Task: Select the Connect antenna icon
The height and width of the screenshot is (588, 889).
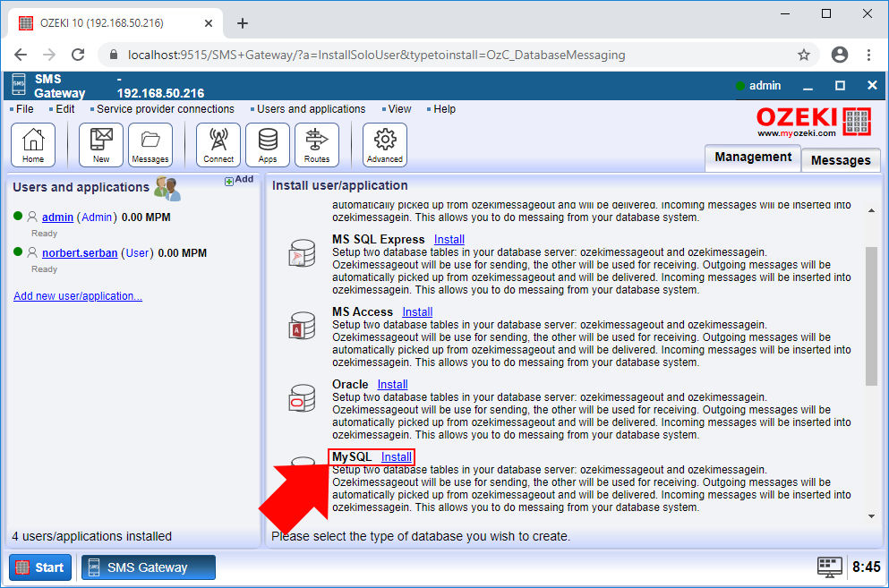Action: pyautogui.click(x=218, y=143)
